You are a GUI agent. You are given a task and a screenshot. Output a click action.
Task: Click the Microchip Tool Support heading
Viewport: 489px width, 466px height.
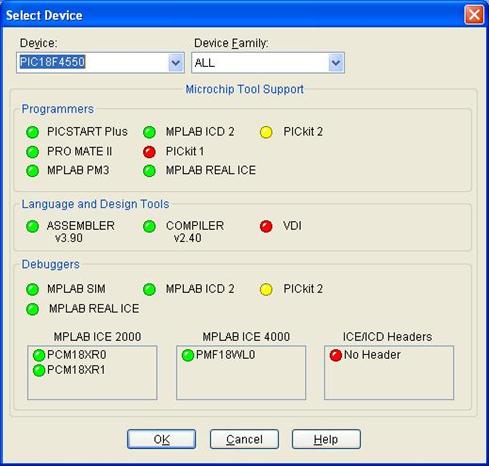(244, 89)
